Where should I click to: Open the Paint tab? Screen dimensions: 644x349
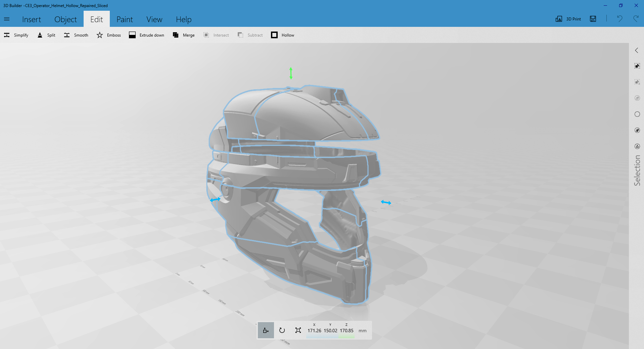click(x=125, y=19)
